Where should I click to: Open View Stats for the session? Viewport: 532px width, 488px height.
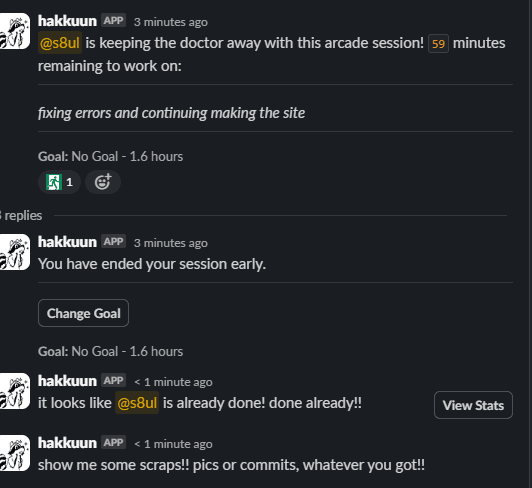473,405
